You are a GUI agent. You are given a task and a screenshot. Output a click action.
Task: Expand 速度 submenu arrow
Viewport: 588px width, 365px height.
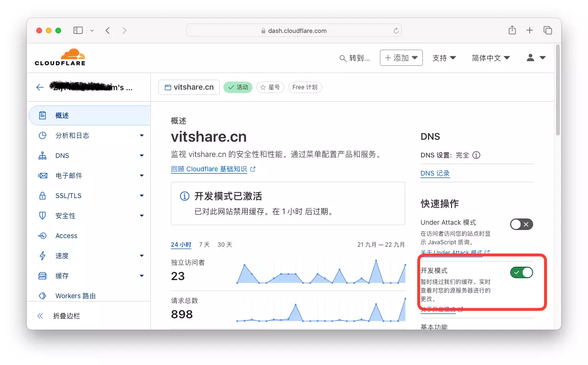click(142, 256)
